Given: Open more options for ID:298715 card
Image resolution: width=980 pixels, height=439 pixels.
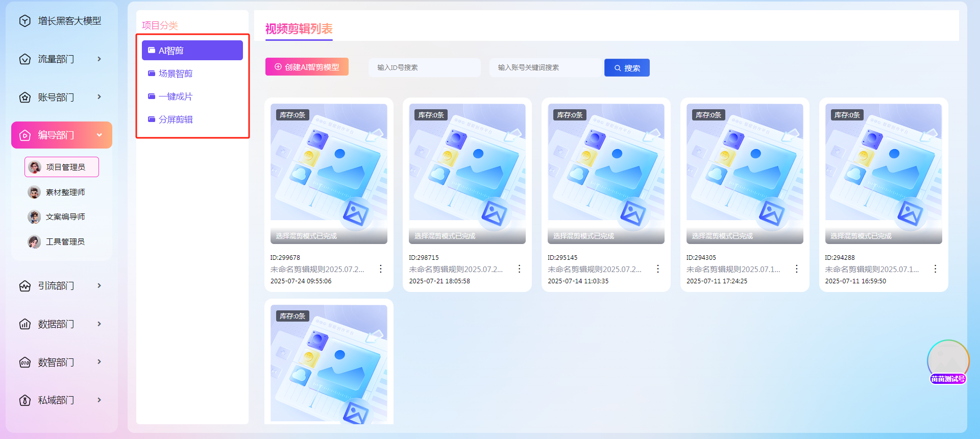Looking at the screenshot, I should click(519, 269).
